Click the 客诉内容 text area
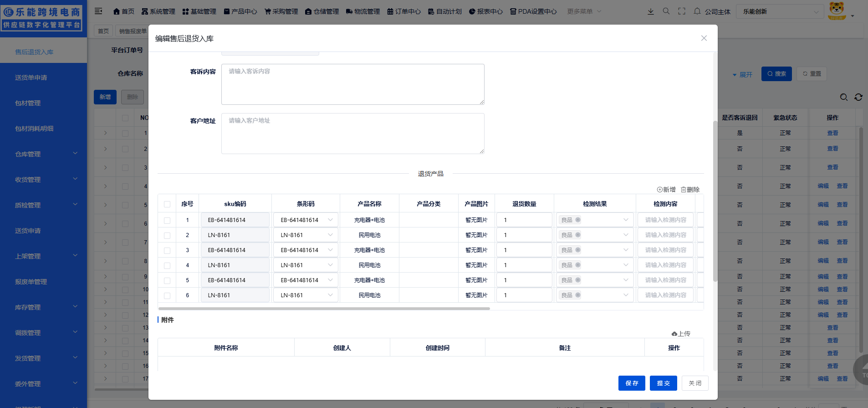This screenshot has width=868, height=408. (352, 84)
